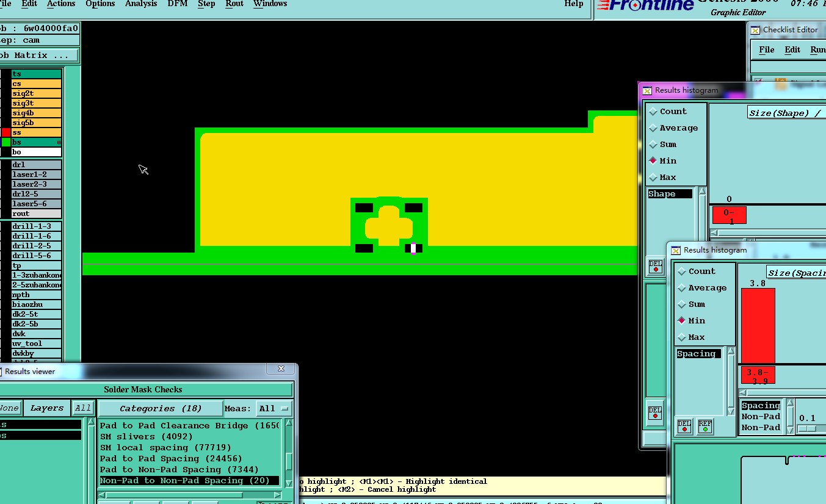The image size is (826, 504).
Task: Open Edit menu in Checklist Editor
Action: [792, 50]
